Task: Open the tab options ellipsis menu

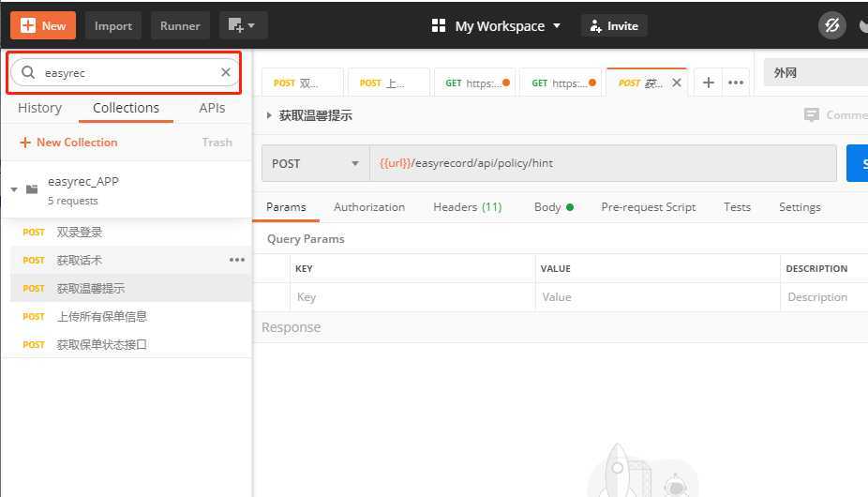Action: click(736, 83)
